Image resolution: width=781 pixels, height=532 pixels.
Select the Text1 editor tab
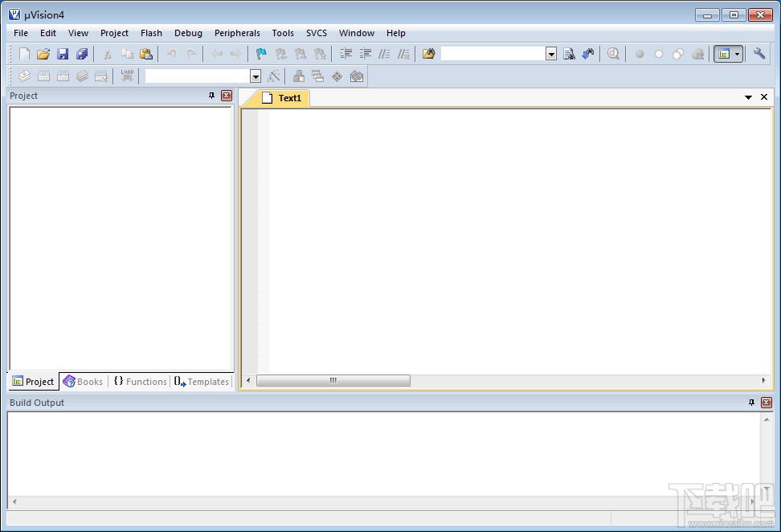282,98
